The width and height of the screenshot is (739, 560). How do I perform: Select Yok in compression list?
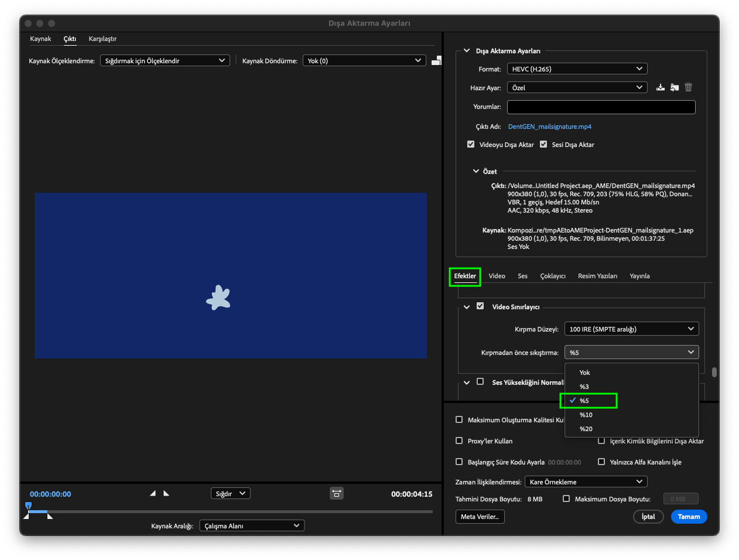[x=631, y=373]
